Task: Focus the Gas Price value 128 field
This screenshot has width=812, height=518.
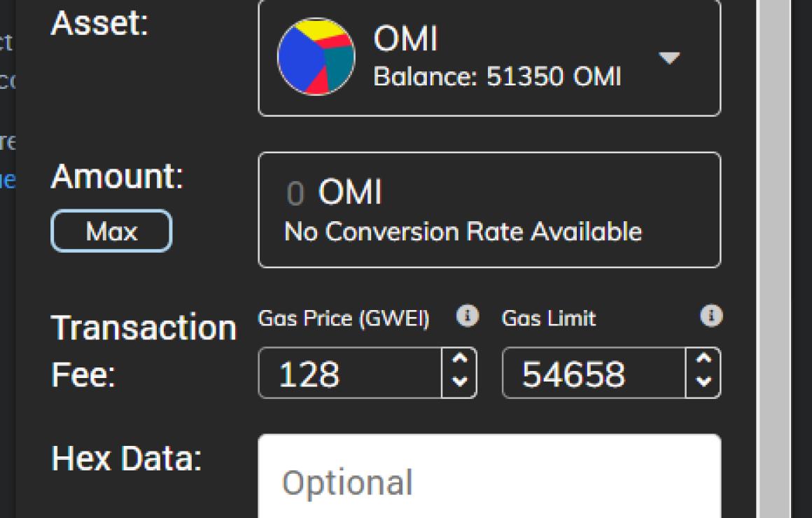Action: (349, 374)
